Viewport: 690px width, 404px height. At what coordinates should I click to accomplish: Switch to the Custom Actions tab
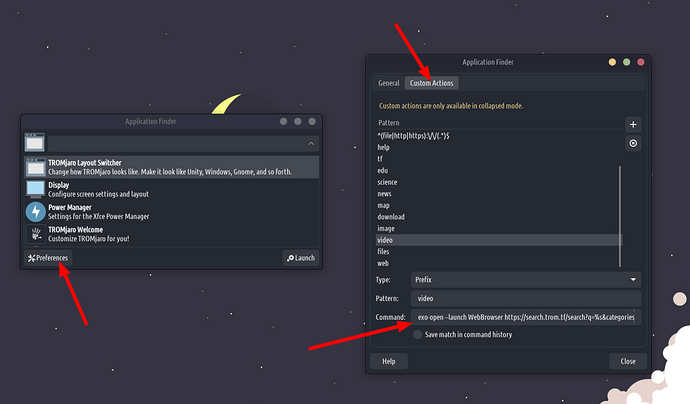tap(431, 83)
